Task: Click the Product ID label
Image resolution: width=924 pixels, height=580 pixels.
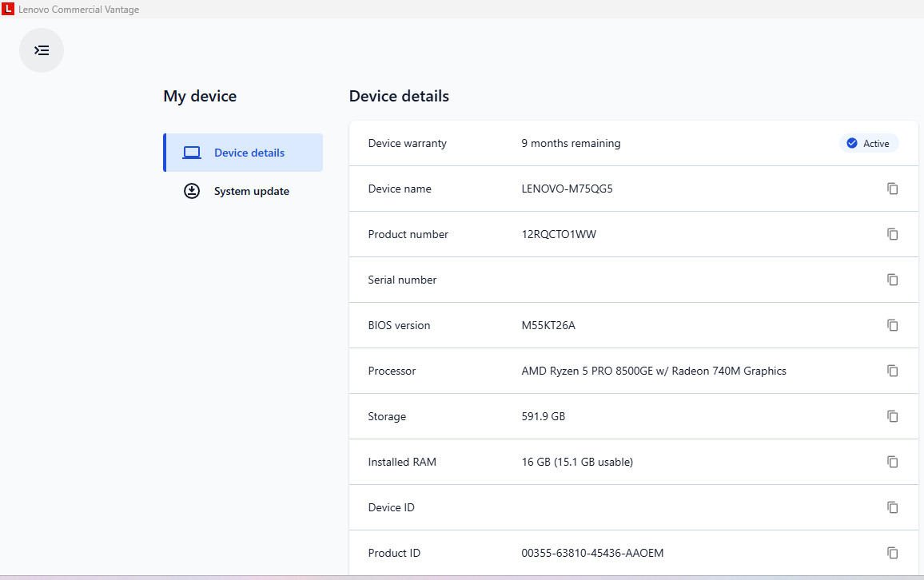Action: click(393, 553)
